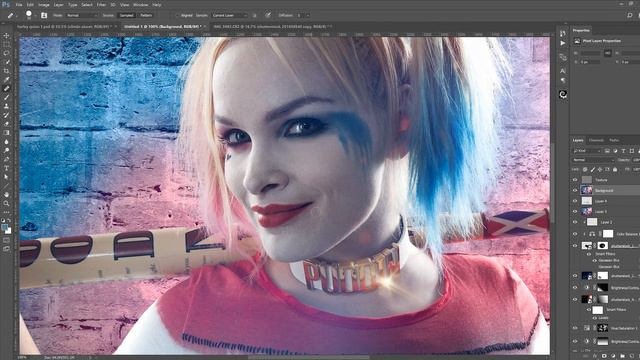The image size is (640, 360).
Task: Select the Move tool
Action: pyautogui.click(x=7, y=36)
